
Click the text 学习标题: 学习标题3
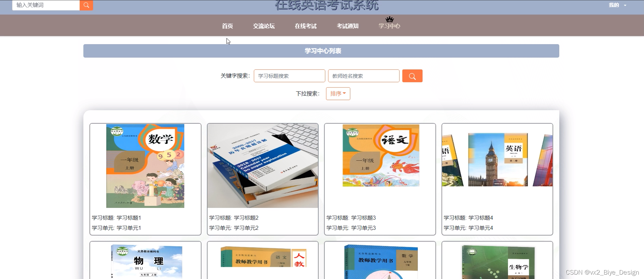[351, 218]
